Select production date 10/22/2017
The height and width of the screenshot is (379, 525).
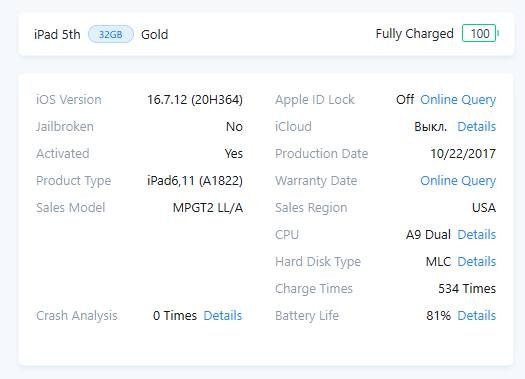point(463,154)
